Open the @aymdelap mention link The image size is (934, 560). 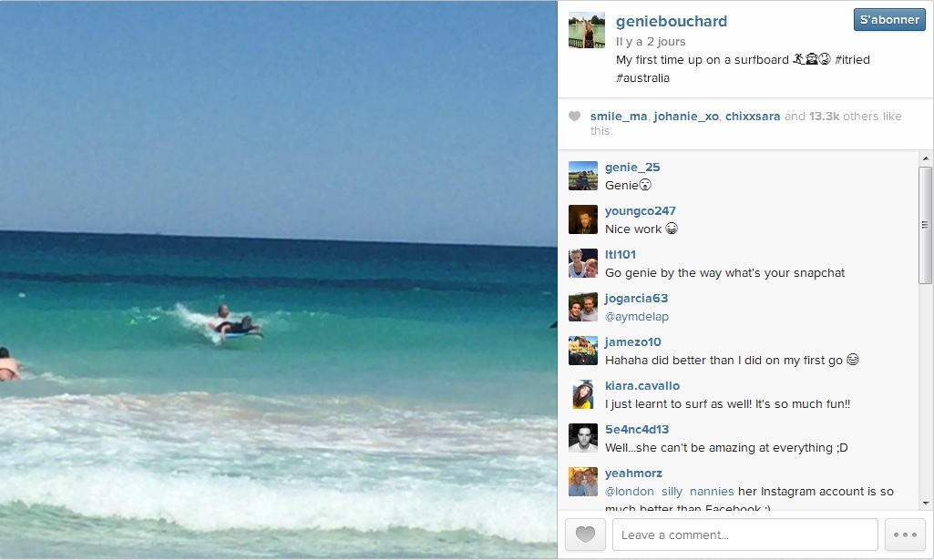pos(637,317)
